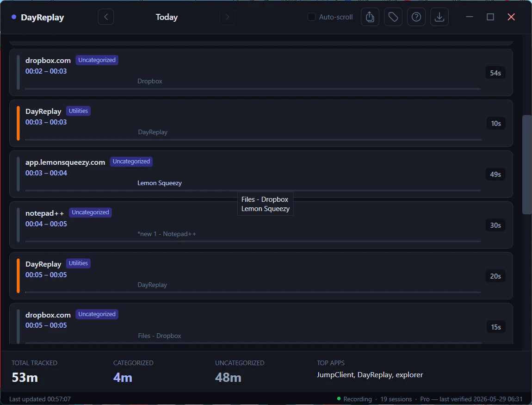Image resolution: width=532 pixels, height=405 pixels.
Task: Close the DayReplay window
Action: [x=511, y=17]
